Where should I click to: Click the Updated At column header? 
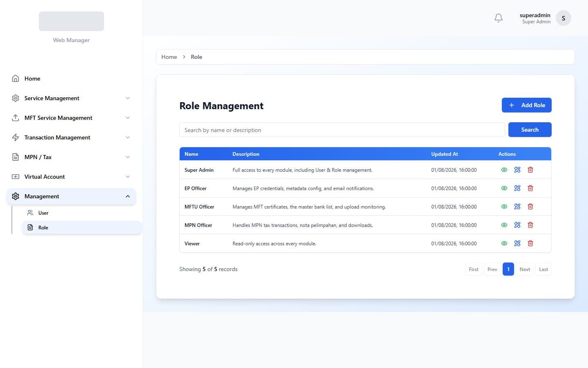click(444, 154)
